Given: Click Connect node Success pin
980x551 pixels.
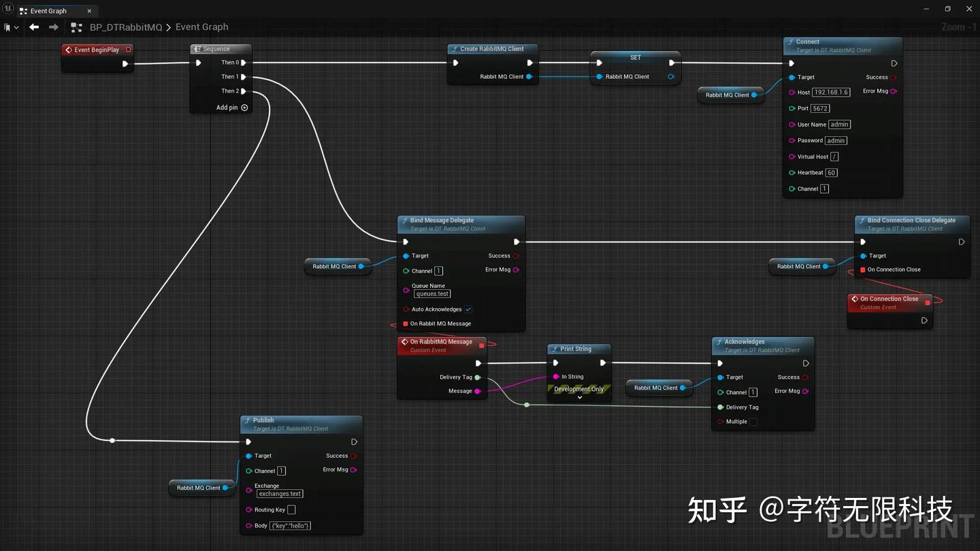Looking at the screenshot, I should [x=894, y=78].
